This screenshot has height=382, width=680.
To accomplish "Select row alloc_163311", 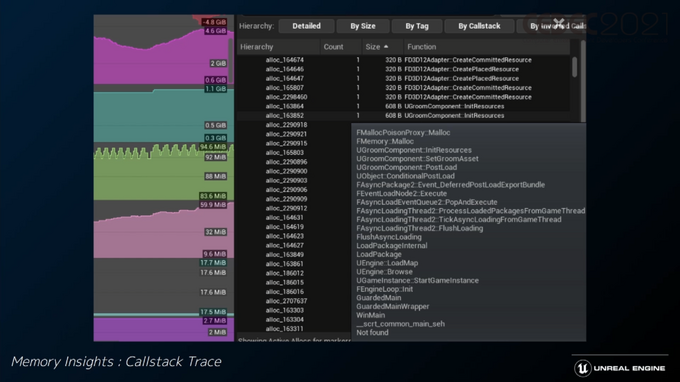I will click(x=284, y=329).
